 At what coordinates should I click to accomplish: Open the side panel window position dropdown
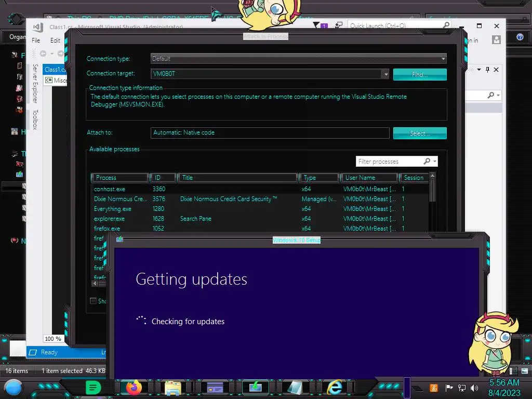478,70
